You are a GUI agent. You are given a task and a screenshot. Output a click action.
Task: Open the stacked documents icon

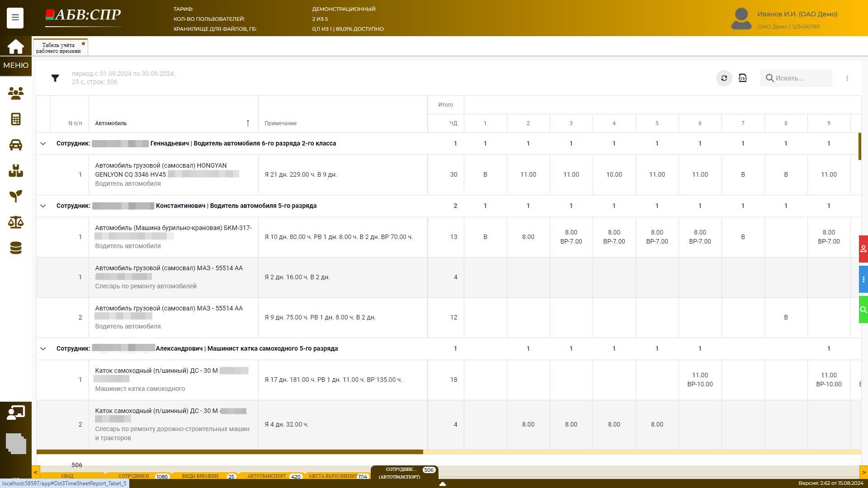click(16, 443)
